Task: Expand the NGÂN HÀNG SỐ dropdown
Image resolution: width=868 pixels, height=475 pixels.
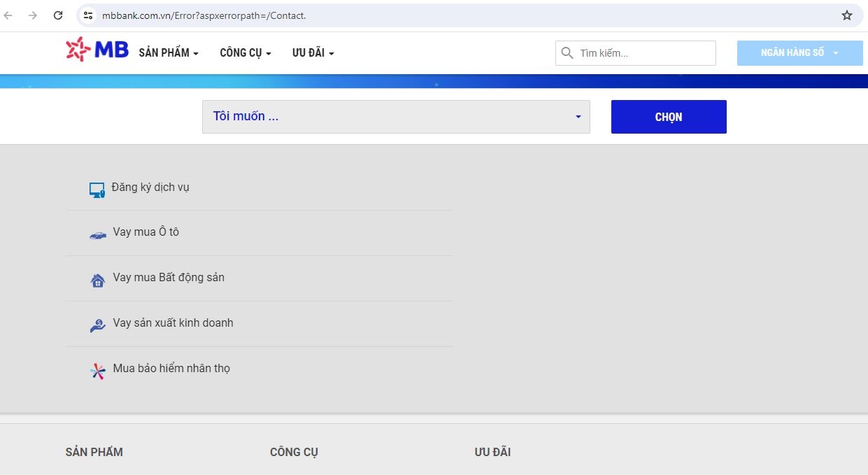Action: 800,53
